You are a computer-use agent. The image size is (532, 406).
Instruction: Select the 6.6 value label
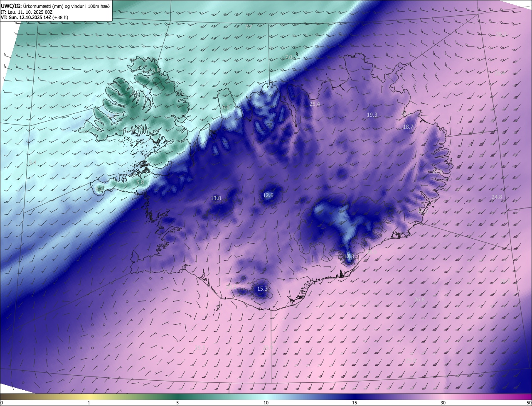[x=226, y=108]
